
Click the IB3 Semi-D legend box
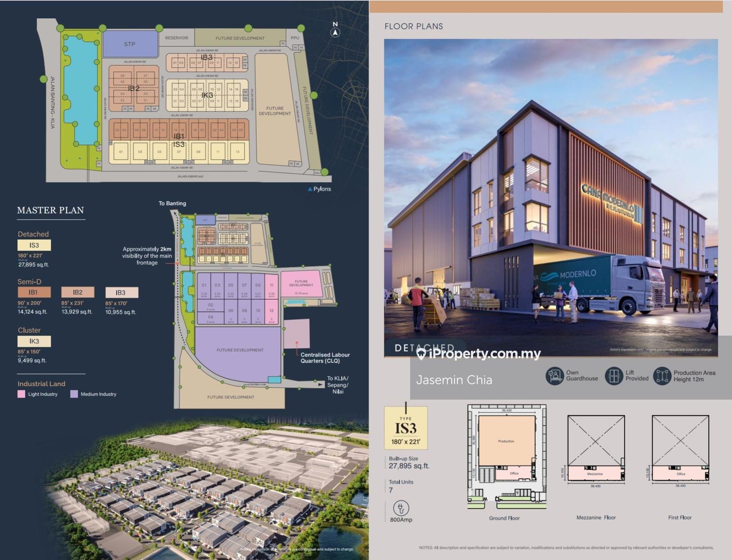point(121,293)
